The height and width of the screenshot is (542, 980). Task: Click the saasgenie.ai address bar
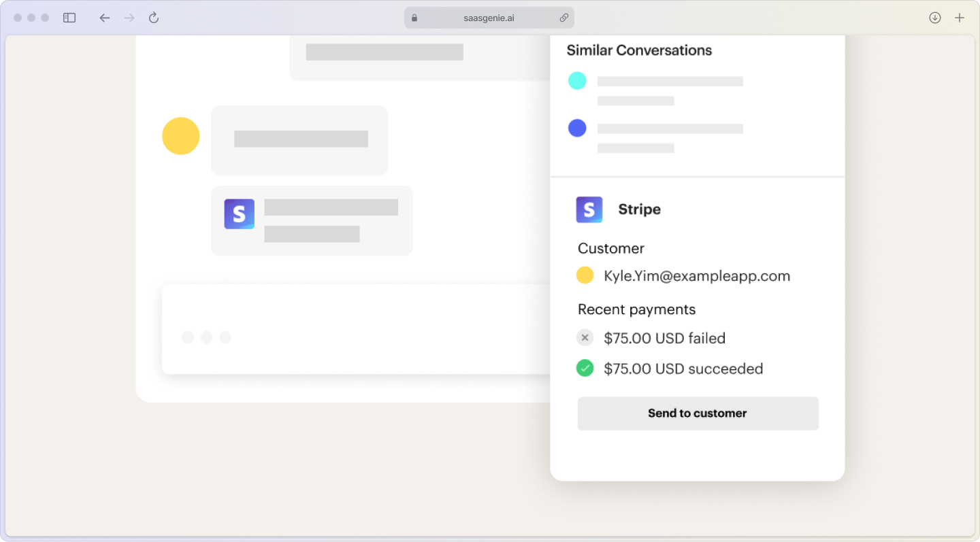point(489,18)
